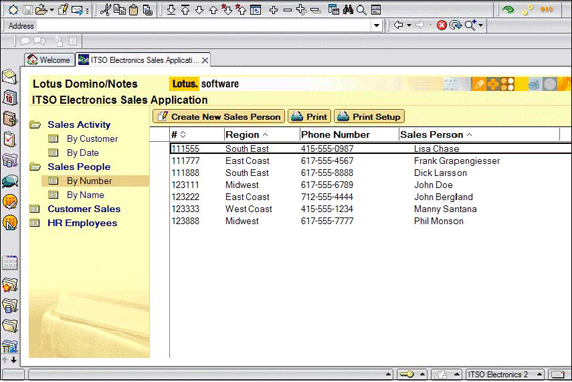The image size is (572, 382).
Task: Click the Mail envelope sidebar icon
Action: click(10, 77)
